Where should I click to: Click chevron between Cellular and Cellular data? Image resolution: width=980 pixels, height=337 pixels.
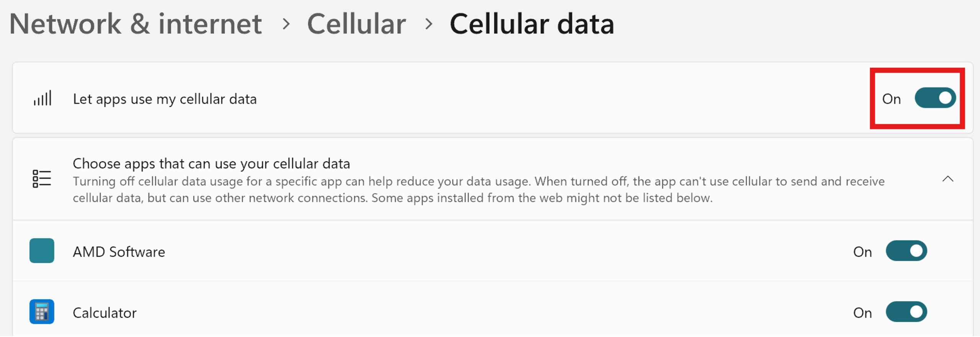(429, 24)
